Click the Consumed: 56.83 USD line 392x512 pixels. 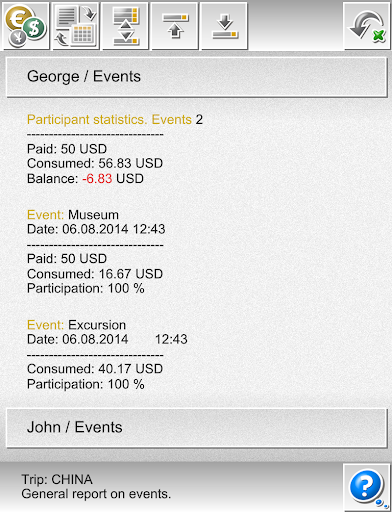click(95, 163)
